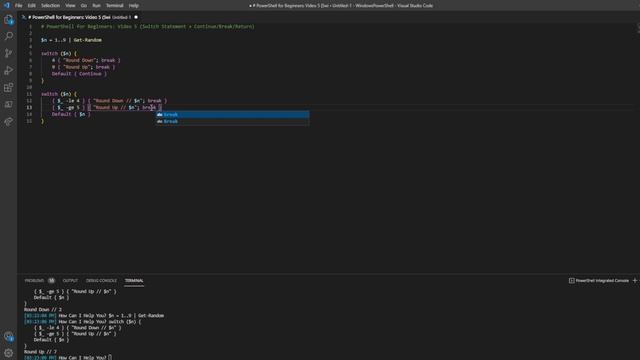The width and height of the screenshot is (640, 360).
Task: Switch to the Problems panel tab
Action: point(34,281)
